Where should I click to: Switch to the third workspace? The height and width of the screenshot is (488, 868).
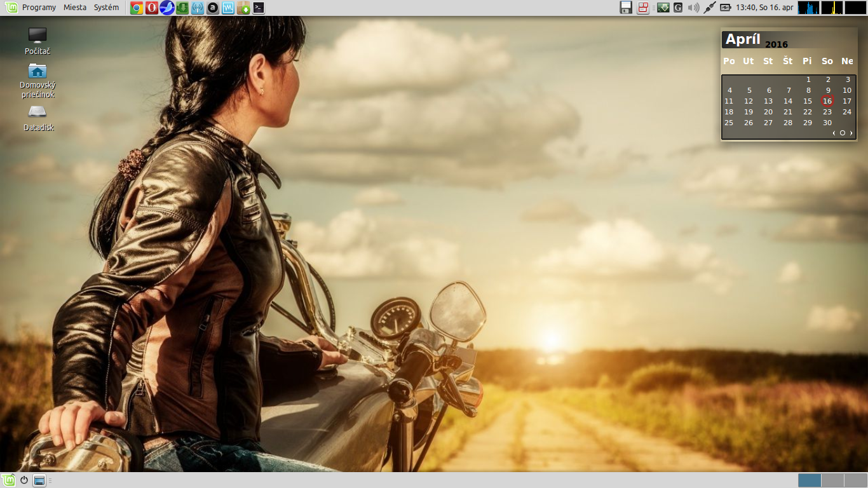[856, 480]
